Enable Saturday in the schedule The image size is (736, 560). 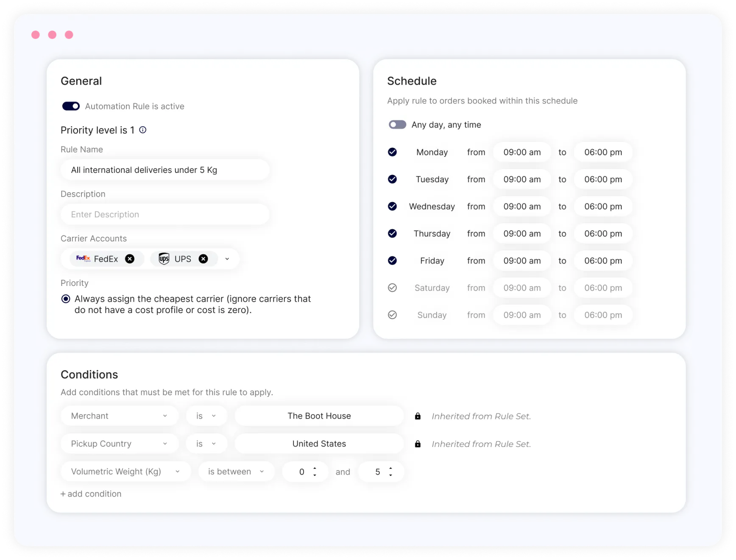392,288
